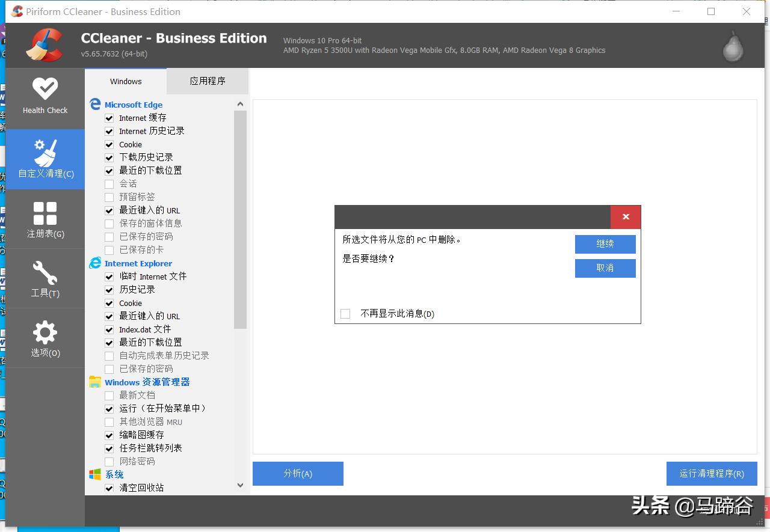Open the Options gear icon
Image resolution: width=770 pixels, height=532 pixels.
pyautogui.click(x=45, y=332)
